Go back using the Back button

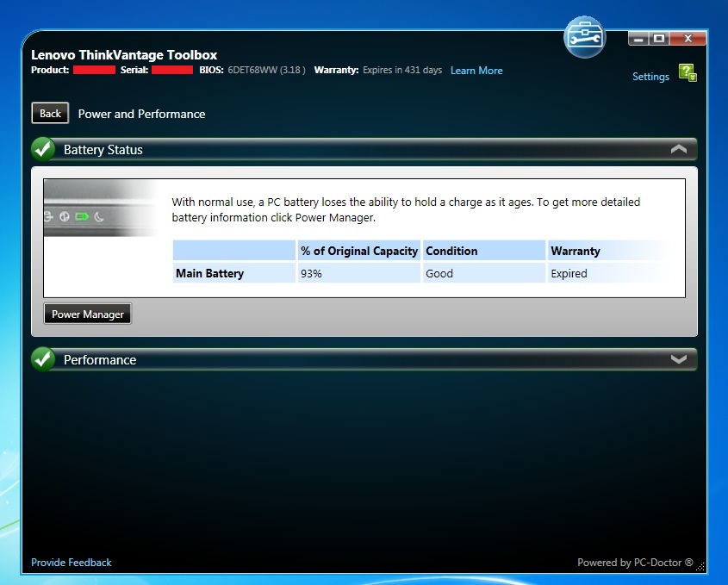(x=50, y=113)
